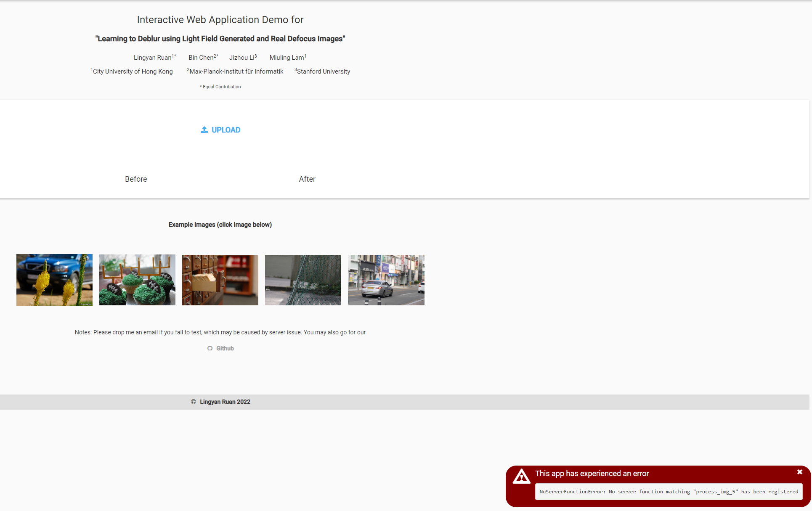Select the wooden card drawers example image

click(x=220, y=280)
